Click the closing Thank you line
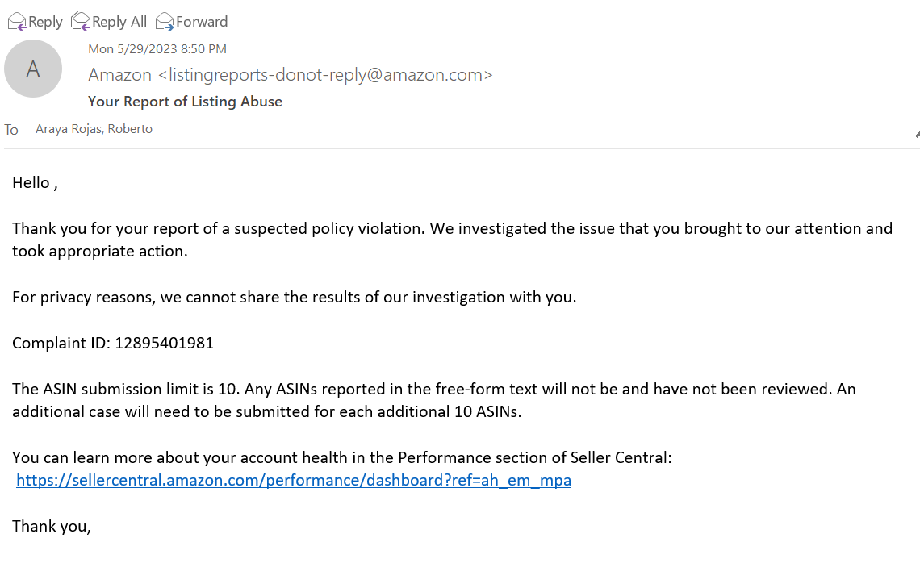Viewport: 920px width, 588px height. [x=52, y=527]
